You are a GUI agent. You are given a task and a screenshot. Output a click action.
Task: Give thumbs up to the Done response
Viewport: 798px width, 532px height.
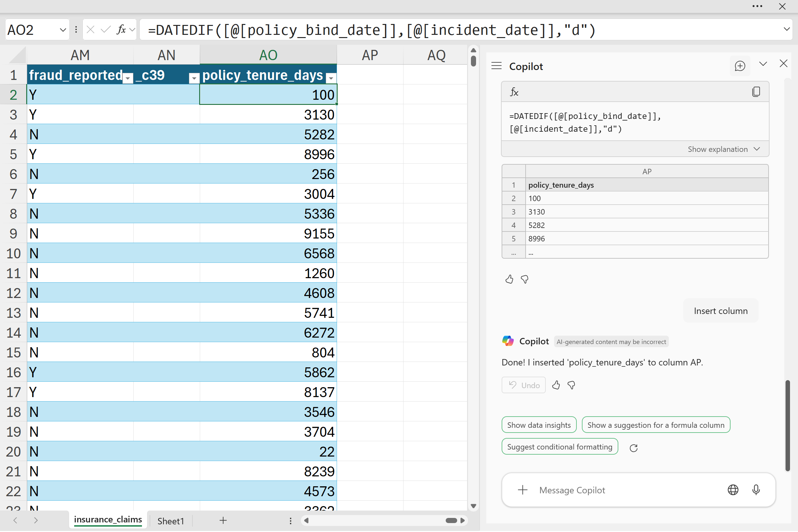[556, 385]
